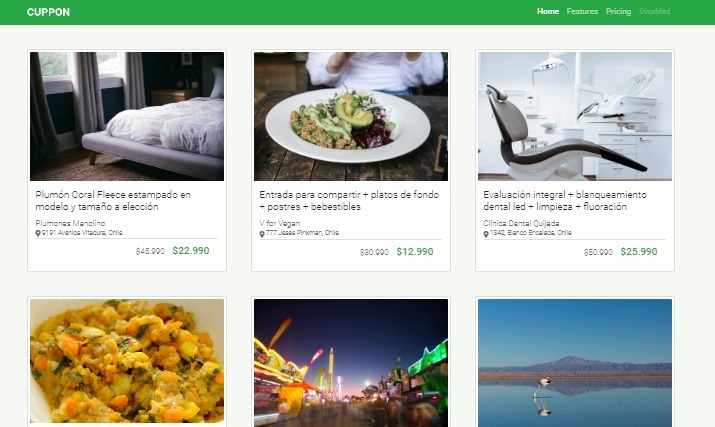This screenshot has width=715, height=427.
Task: Go to the Features page
Action: pos(582,11)
